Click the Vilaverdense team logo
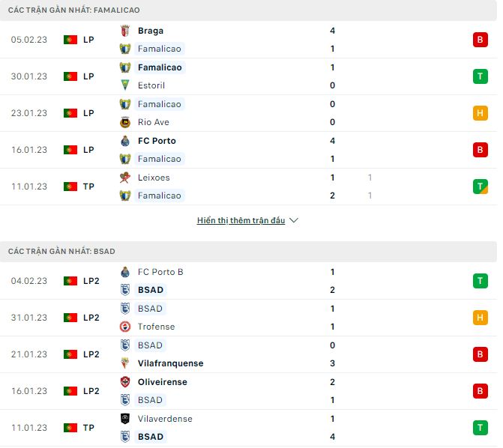 pyautogui.click(x=125, y=419)
